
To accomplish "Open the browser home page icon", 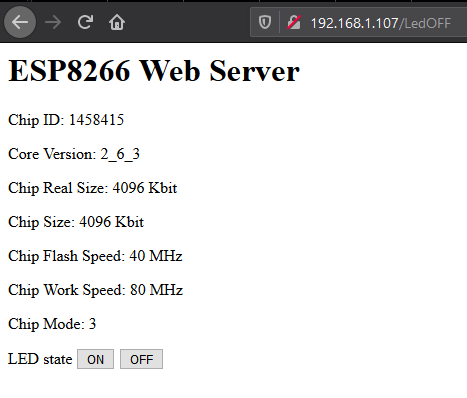I will (117, 22).
